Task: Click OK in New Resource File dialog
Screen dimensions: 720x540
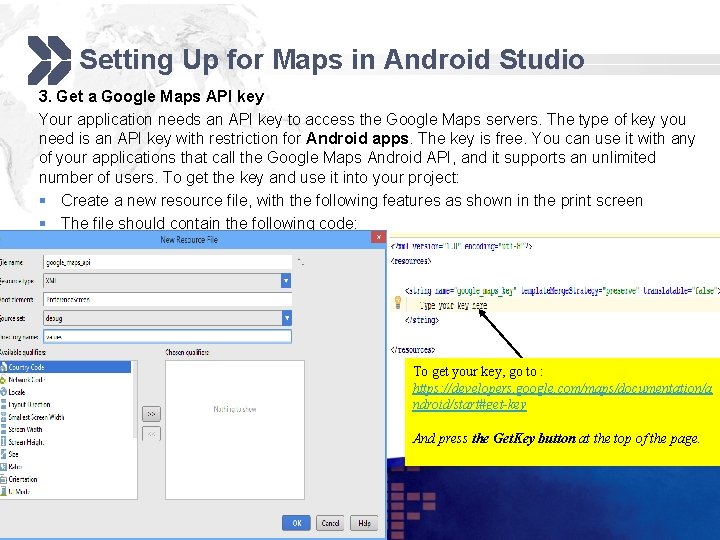Action: (296, 523)
